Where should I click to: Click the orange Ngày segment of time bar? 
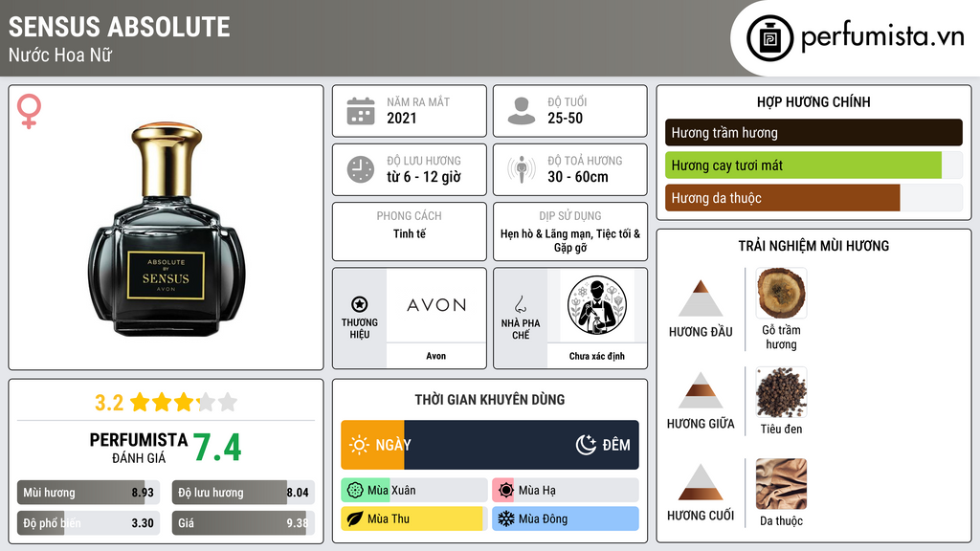click(x=372, y=445)
